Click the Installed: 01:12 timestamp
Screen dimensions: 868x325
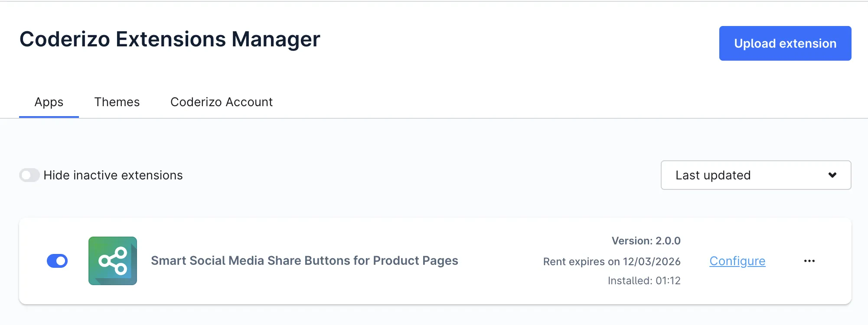[x=644, y=281]
